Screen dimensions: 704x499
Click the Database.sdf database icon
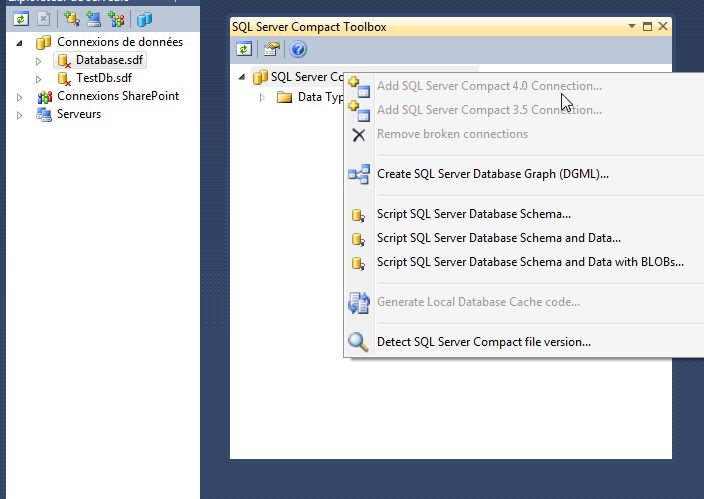pos(64,61)
